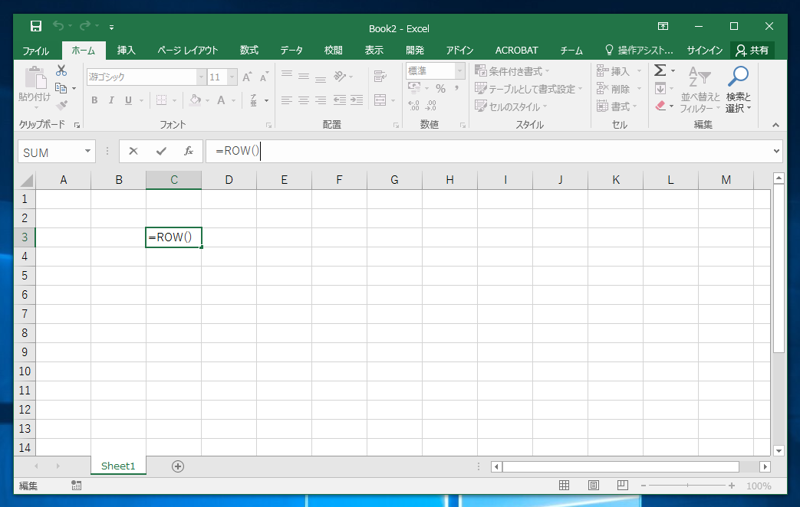Click the Copy icon in clipboard group
Image resolution: width=800 pixels, height=507 pixels.
[61, 88]
